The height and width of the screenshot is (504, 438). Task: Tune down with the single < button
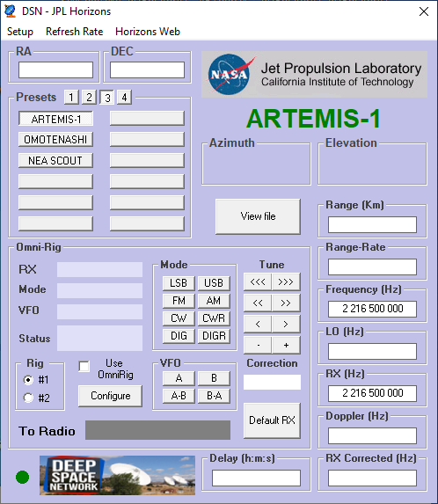tap(258, 324)
